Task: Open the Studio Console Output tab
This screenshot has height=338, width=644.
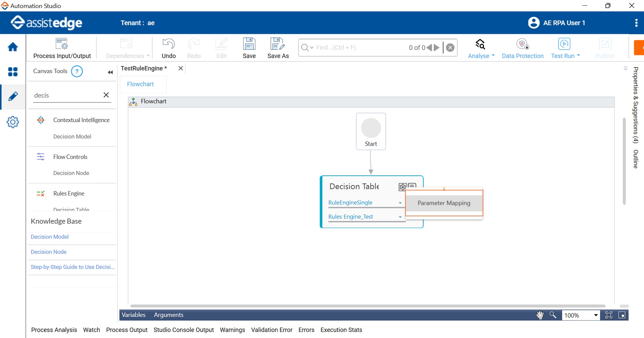Action: 183,330
